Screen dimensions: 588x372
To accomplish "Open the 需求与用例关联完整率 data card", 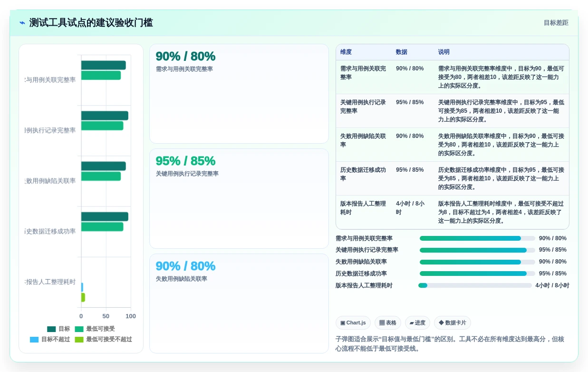I will tap(239, 94).
